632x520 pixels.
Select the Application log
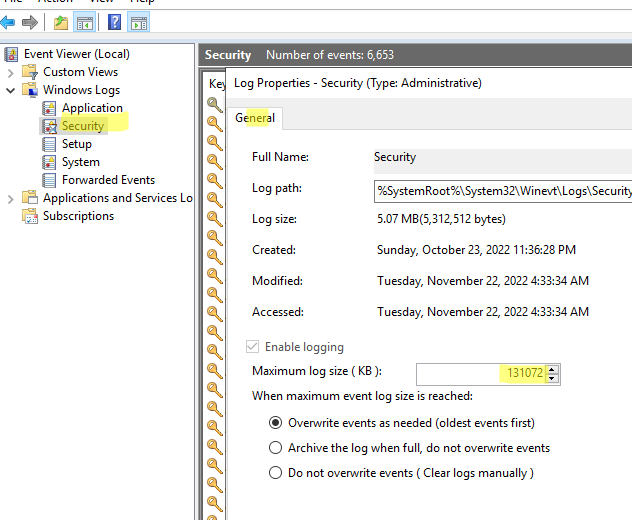(92, 108)
